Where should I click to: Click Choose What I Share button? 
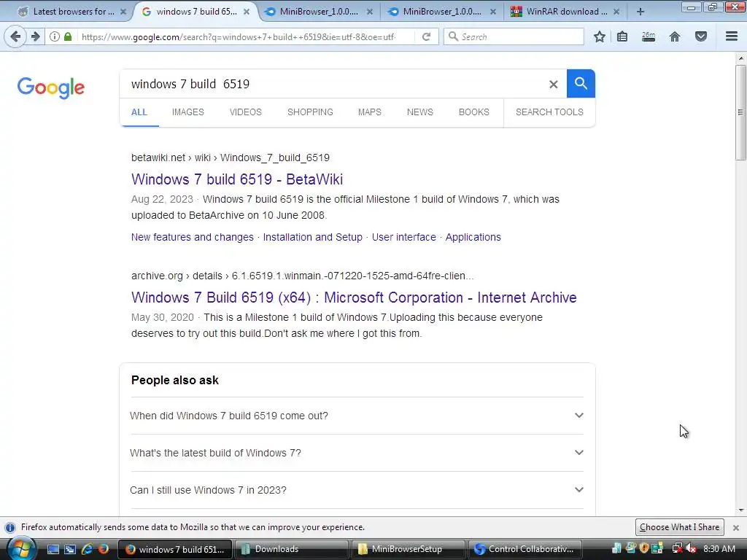click(x=679, y=527)
